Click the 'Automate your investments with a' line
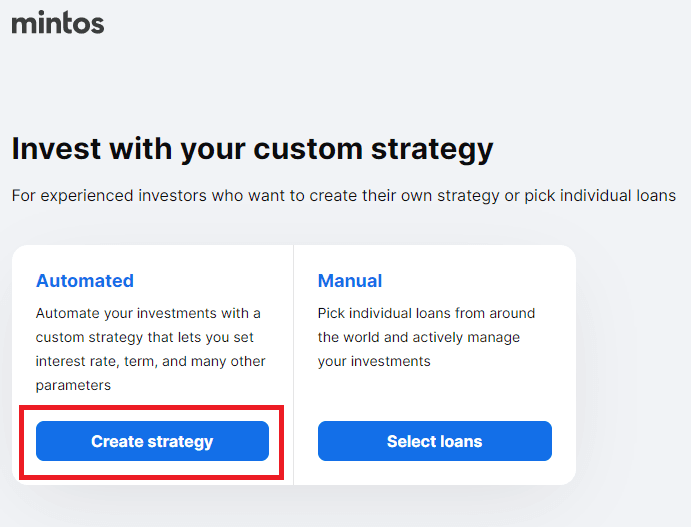 (x=148, y=314)
